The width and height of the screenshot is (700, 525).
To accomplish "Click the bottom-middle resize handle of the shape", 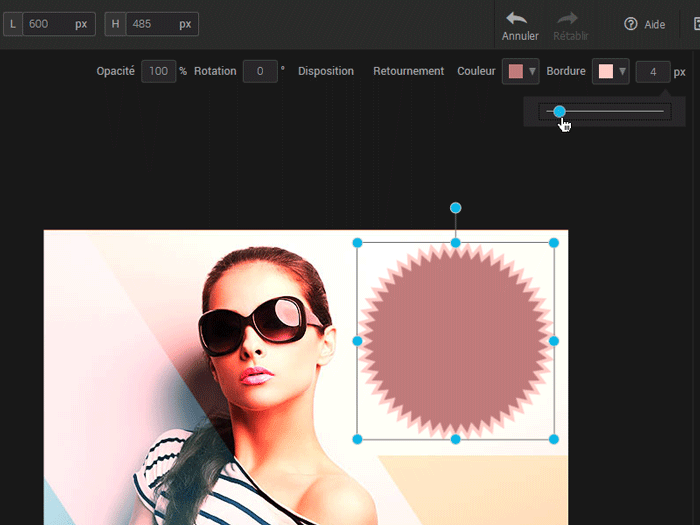I will coord(455,439).
